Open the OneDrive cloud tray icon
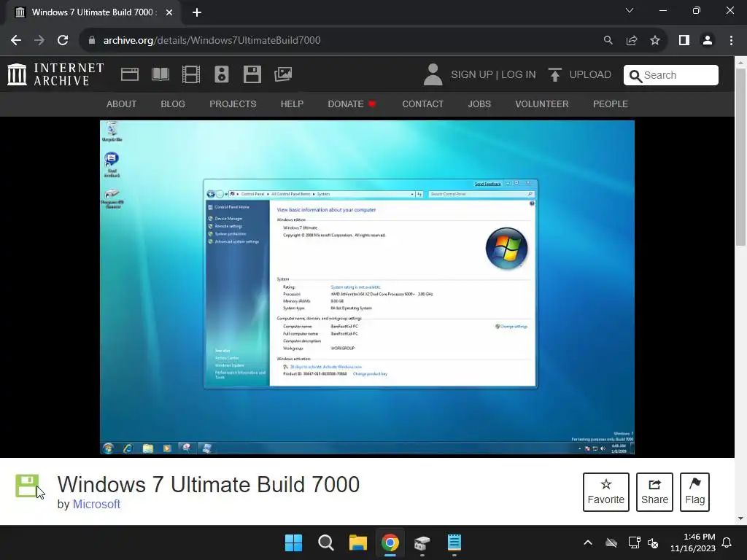Image resolution: width=747 pixels, height=560 pixels. point(611,542)
